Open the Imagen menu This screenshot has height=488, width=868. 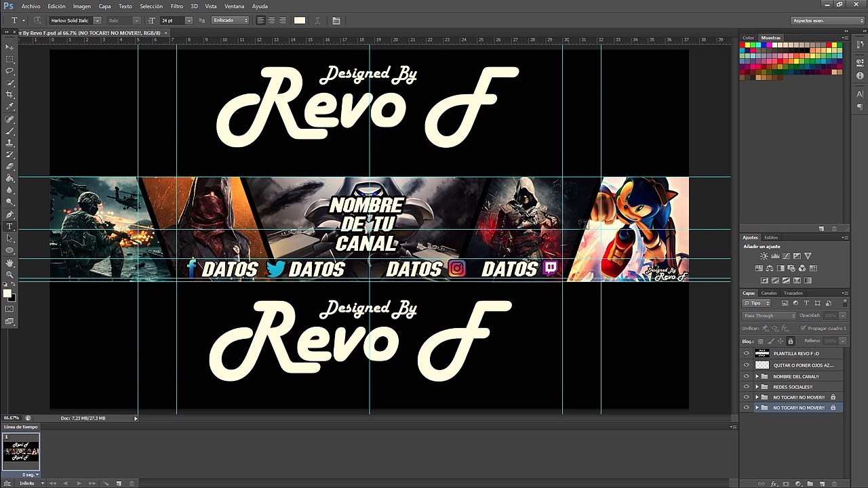[82, 6]
